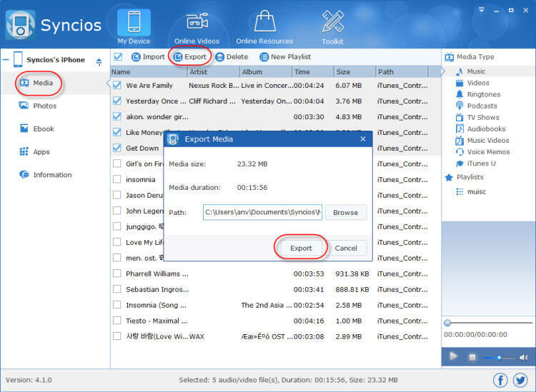Adjust the player volume slider
The image size is (536, 392).
click(x=499, y=358)
